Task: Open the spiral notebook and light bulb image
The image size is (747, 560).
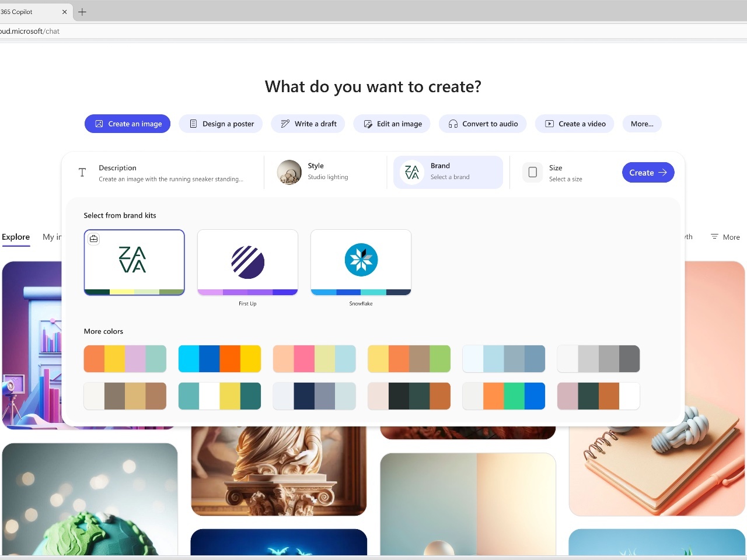Action: point(657,470)
